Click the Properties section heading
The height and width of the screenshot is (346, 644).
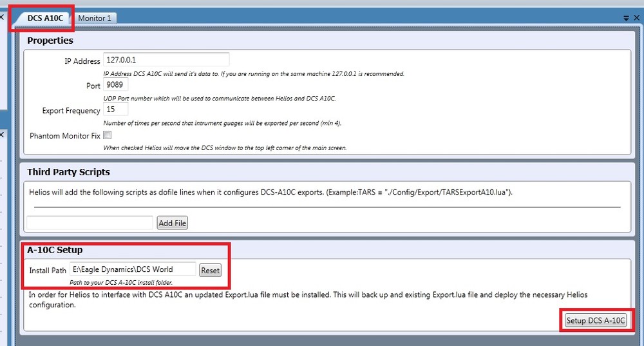[50, 41]
